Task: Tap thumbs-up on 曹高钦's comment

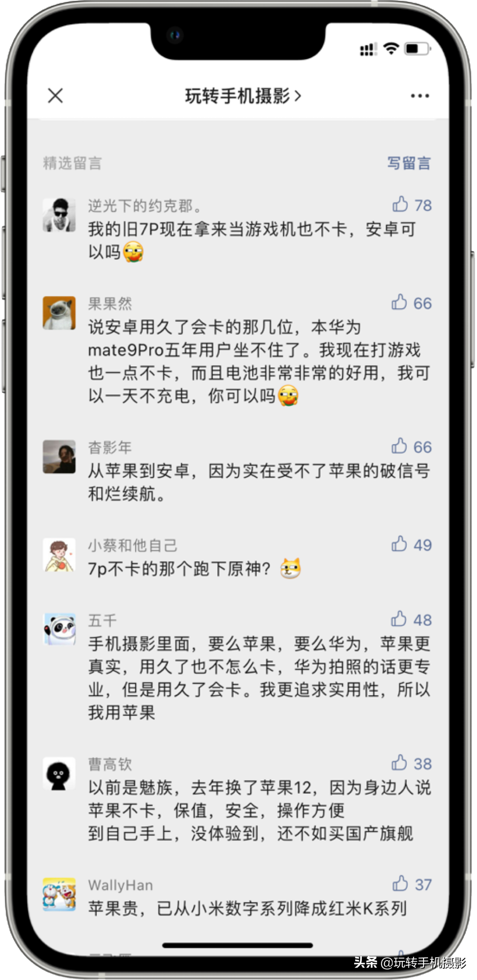Action: [x=399, y=763]
